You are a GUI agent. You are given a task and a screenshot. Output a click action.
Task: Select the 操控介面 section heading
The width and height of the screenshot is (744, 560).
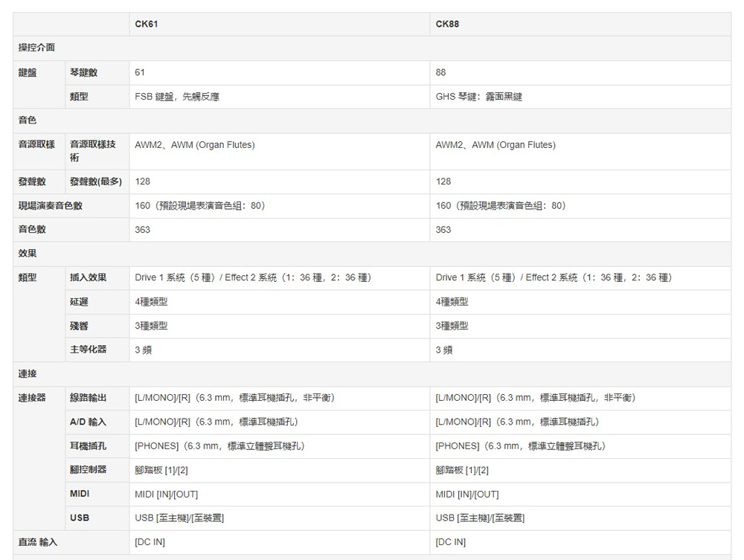tap(36, 48)
